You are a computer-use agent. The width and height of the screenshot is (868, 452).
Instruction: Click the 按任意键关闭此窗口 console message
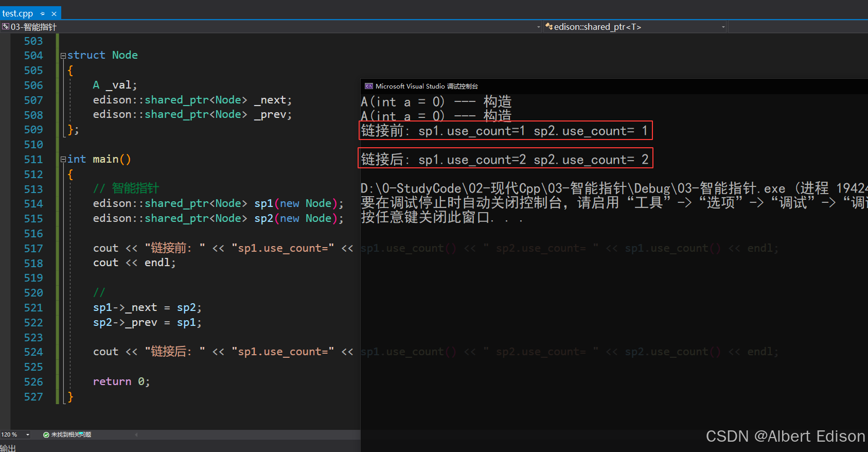coord(441,217)
